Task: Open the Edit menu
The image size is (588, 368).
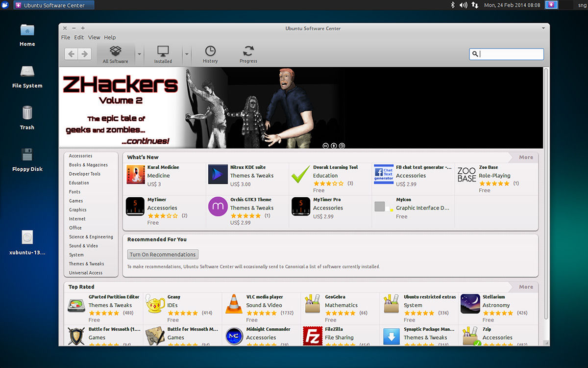Action: 79,37
